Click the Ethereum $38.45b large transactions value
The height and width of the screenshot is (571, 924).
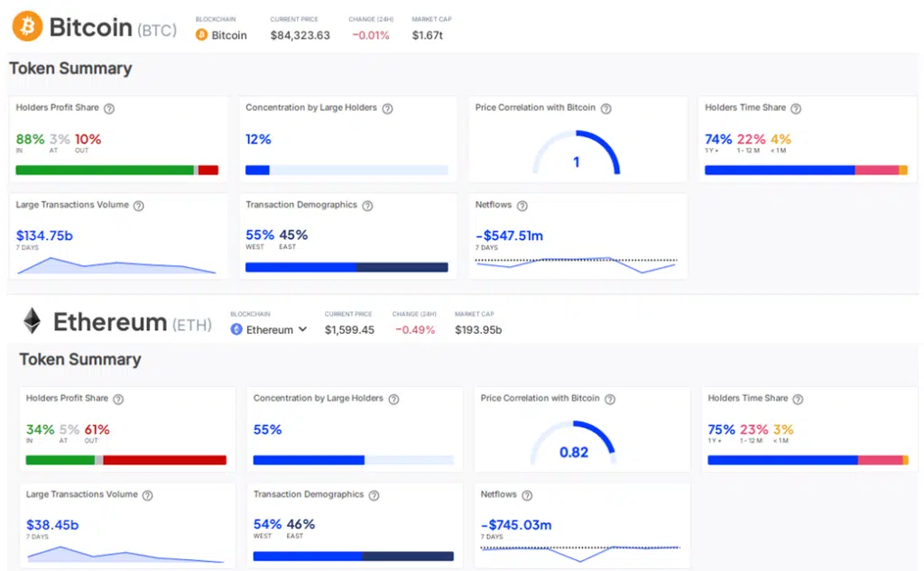(x=52, y=524)
